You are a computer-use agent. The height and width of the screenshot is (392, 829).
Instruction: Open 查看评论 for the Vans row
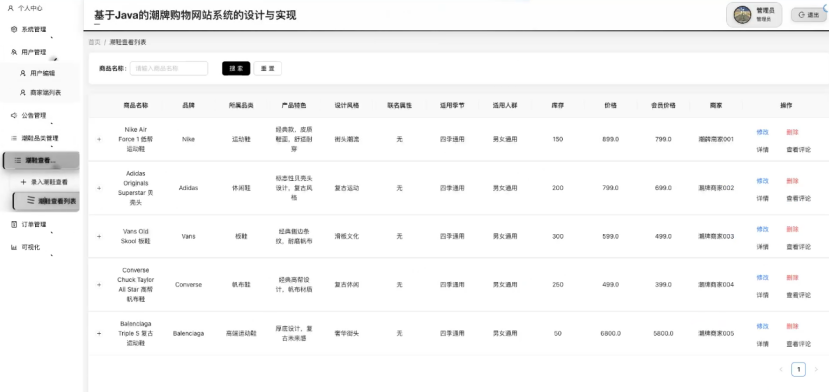pyautogui.click(x=798, y=247)
